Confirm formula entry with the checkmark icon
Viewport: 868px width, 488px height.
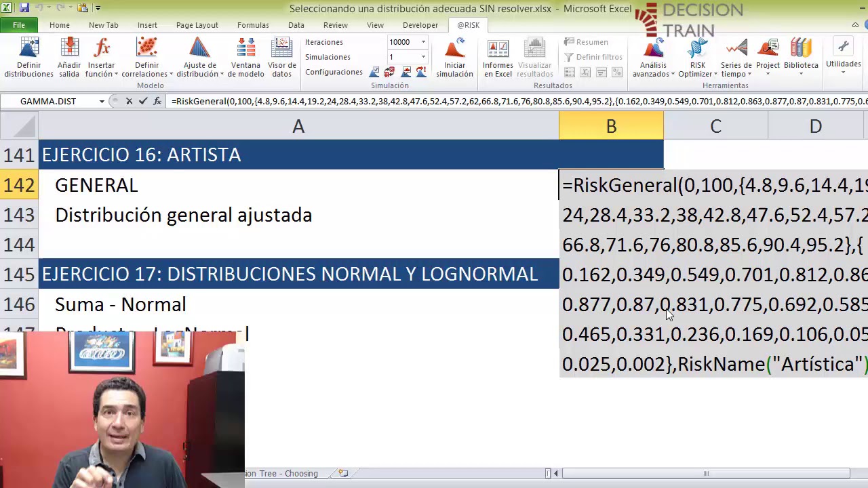(x=142, y=101)
